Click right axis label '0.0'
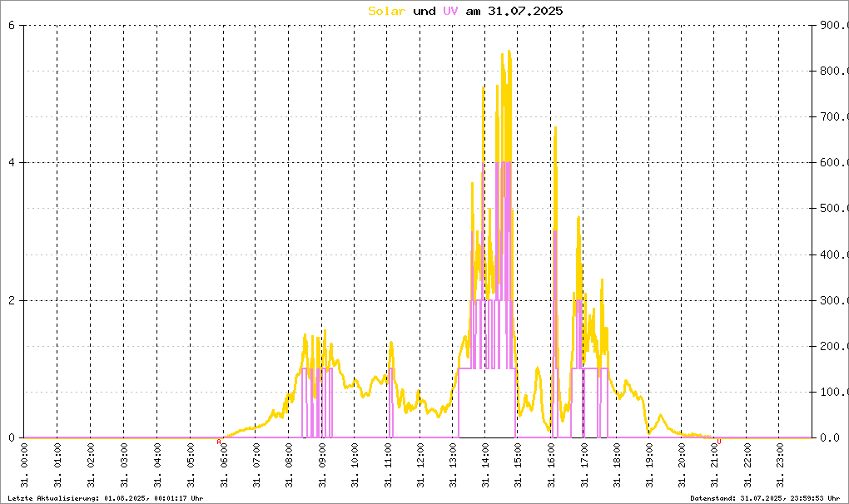The image size is (849, 504). click(830, 438)
